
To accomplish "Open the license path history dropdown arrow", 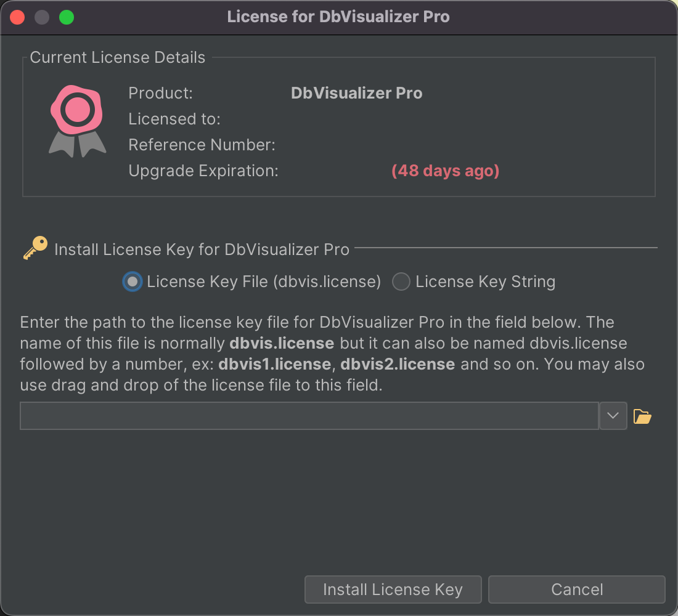I will pos(613,416).
